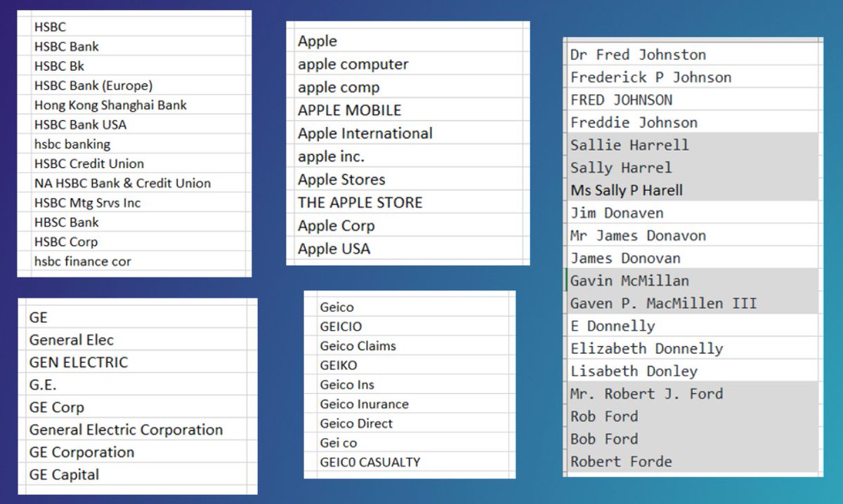This screenshot has height=504, width=843.
Task: Click the 'APPLE MOBILE' cell
Action: point(408,110)
